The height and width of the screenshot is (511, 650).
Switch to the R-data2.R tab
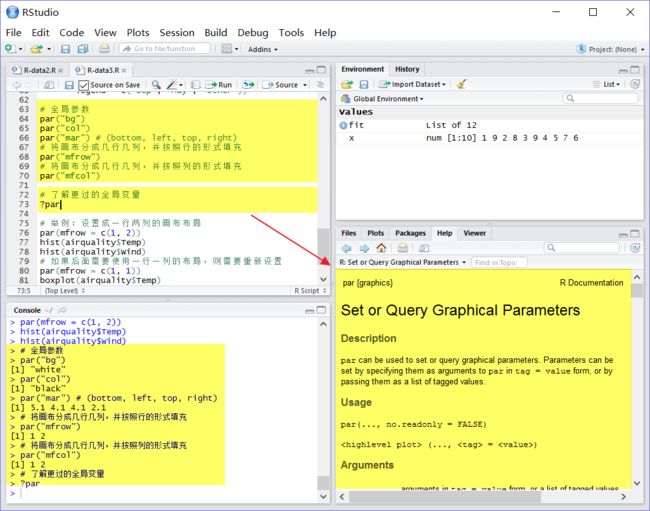pyautogui.click(x=39, y=70)
